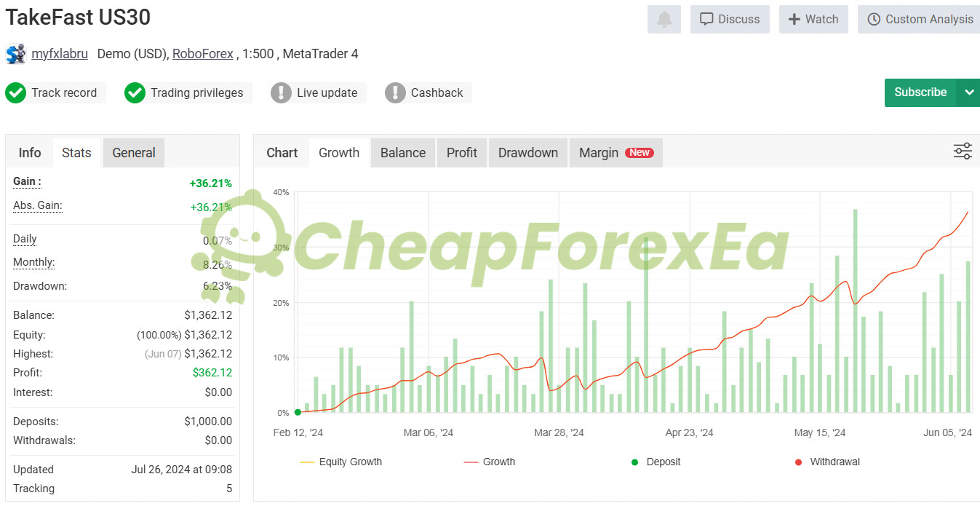Click the +36.21% Gain value
The width and height of the screenshot is (980, 506).
coord(211,183)
